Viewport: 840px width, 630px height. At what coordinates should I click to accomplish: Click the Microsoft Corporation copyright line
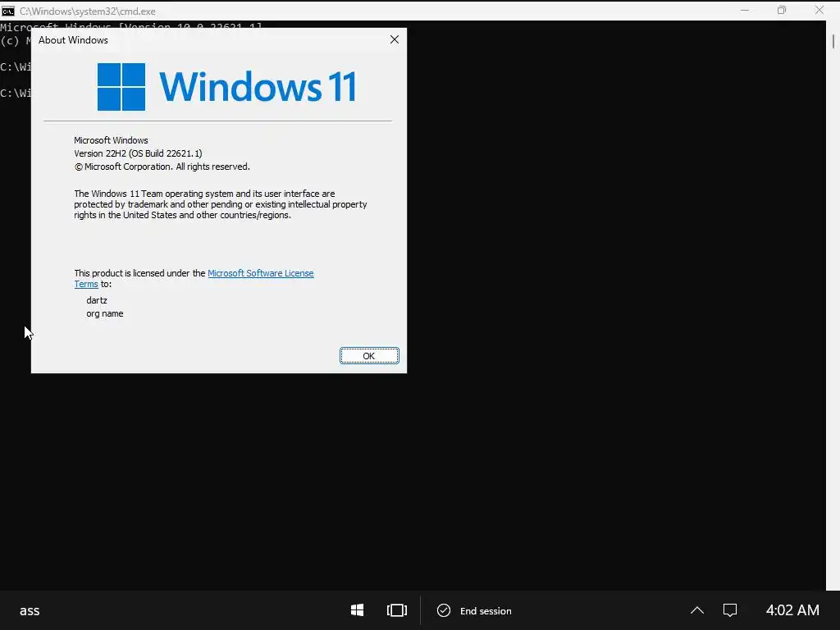(x=162, y=167)
